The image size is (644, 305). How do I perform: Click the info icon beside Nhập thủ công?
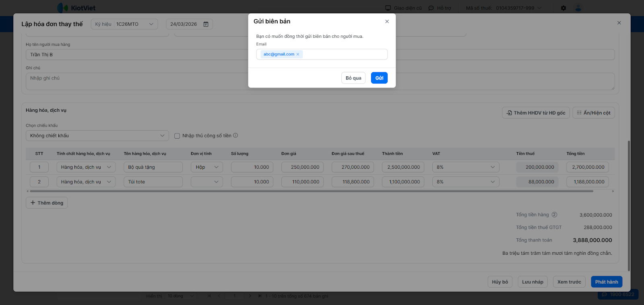coord(235,135)
